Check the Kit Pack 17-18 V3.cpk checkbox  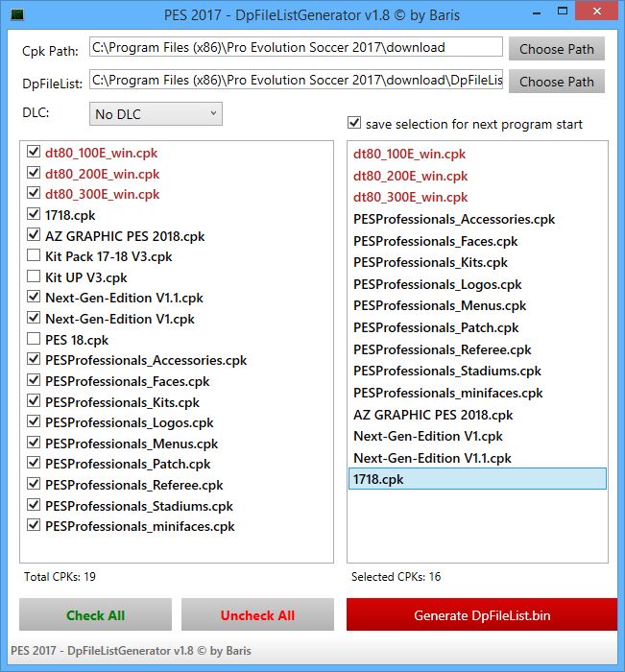[x=34, y=255]
